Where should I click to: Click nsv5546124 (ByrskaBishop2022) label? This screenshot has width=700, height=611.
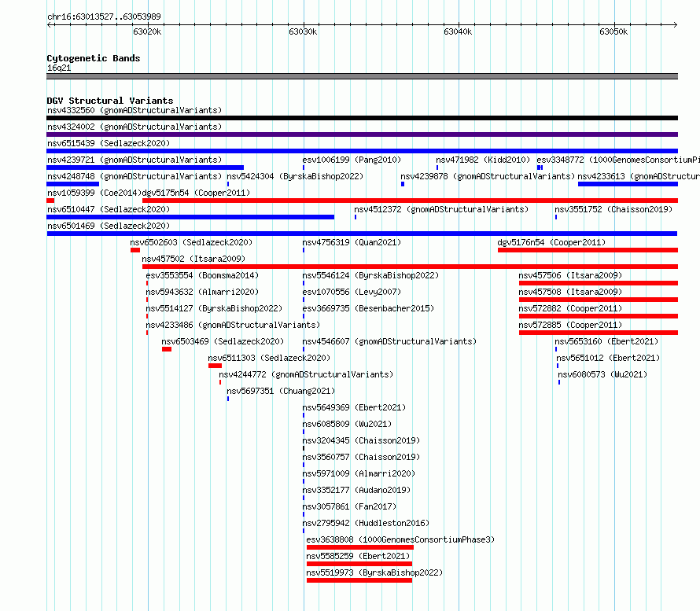[370, 275]
